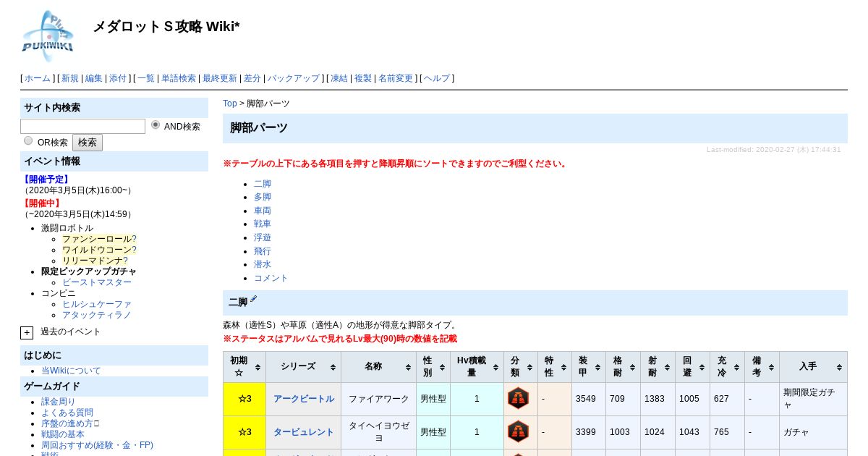Open 凍結 in the top menu

tap(339, 78)
